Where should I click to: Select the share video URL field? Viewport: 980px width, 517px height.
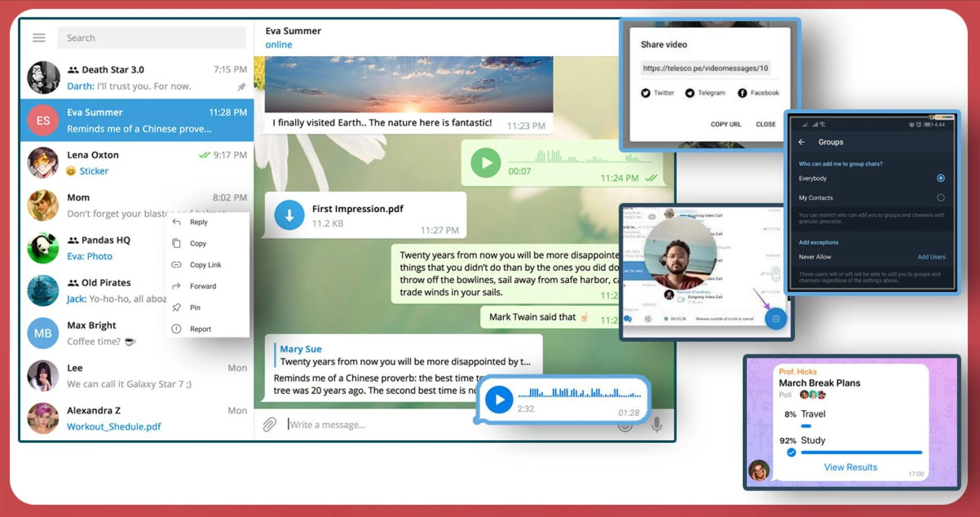[x=705, y=68]
